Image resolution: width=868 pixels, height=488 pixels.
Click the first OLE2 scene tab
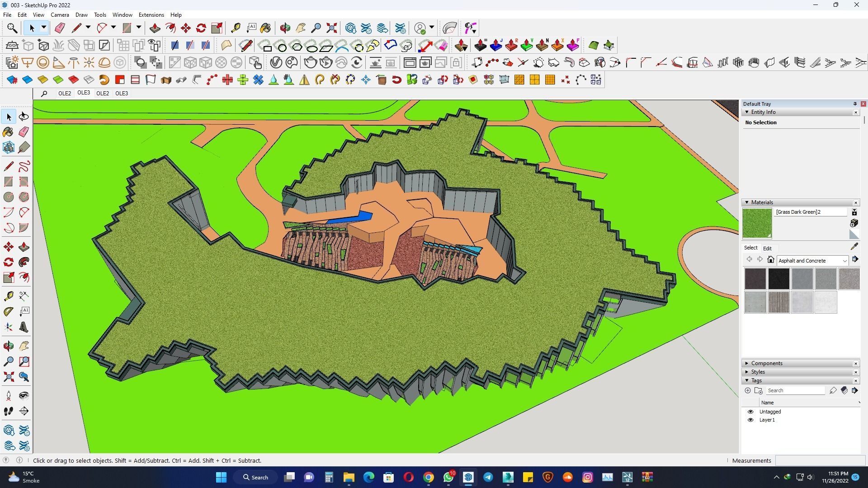tap(65, 93)
